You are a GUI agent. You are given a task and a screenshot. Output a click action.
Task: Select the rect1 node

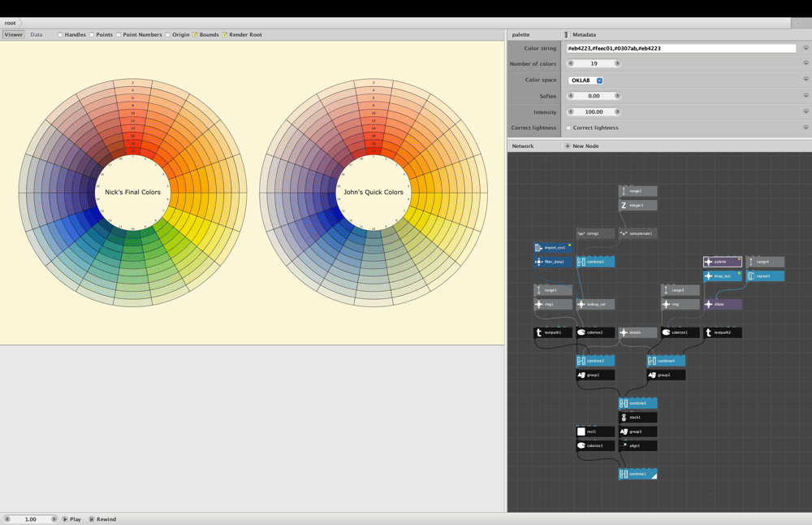click(595, 432)
